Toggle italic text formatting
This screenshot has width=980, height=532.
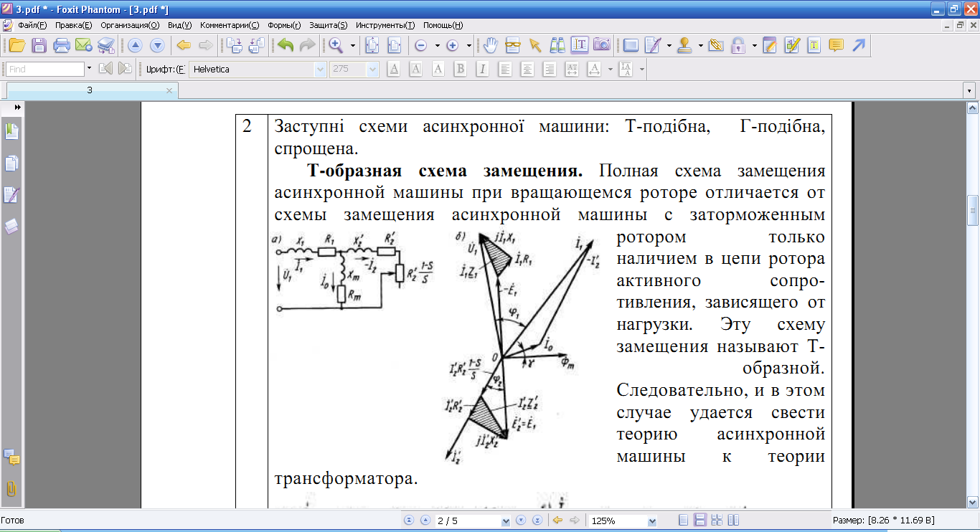click(x=482, y=70)
